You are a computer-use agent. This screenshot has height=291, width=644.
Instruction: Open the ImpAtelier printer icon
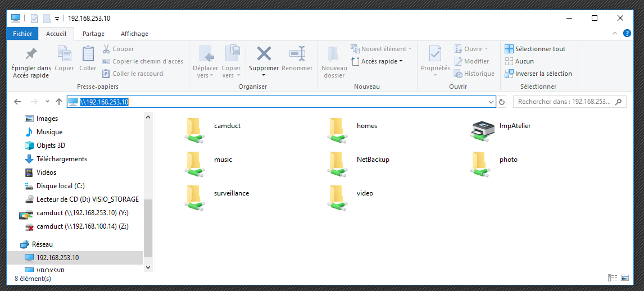click(481, 130)
